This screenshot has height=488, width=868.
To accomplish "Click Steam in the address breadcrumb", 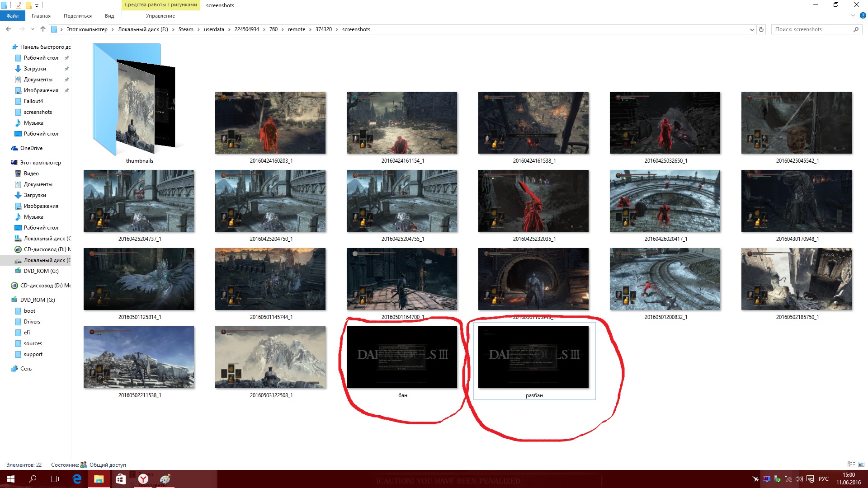I will click(x=186, y=29).
